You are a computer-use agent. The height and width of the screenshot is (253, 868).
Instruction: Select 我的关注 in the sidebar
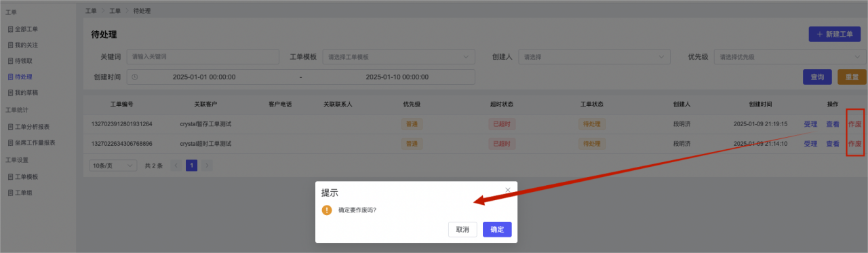[x=26, y=45]
